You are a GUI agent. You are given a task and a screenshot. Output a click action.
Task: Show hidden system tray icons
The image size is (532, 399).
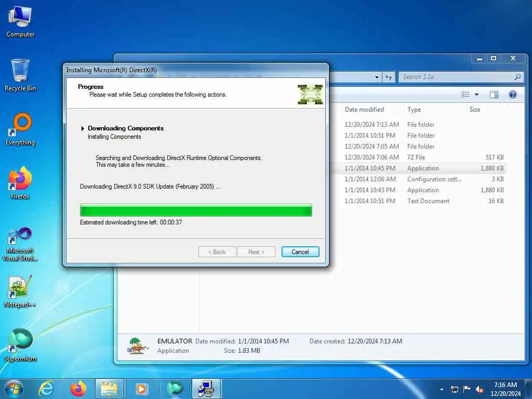click(x=442, y=389)
